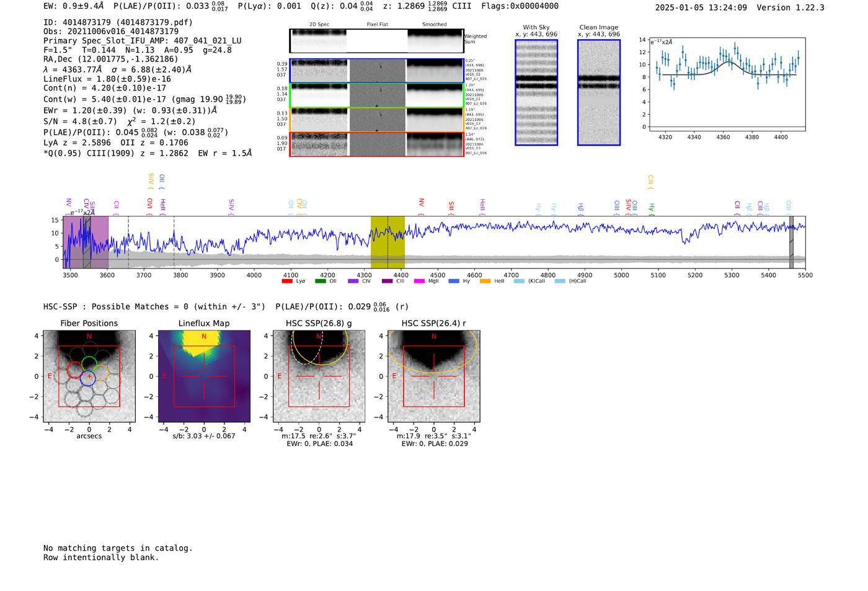Select the green fiber circle in Fiber Positions
Image resolution: width=868 pixels, height=591 pixels.
coord(89,364)
